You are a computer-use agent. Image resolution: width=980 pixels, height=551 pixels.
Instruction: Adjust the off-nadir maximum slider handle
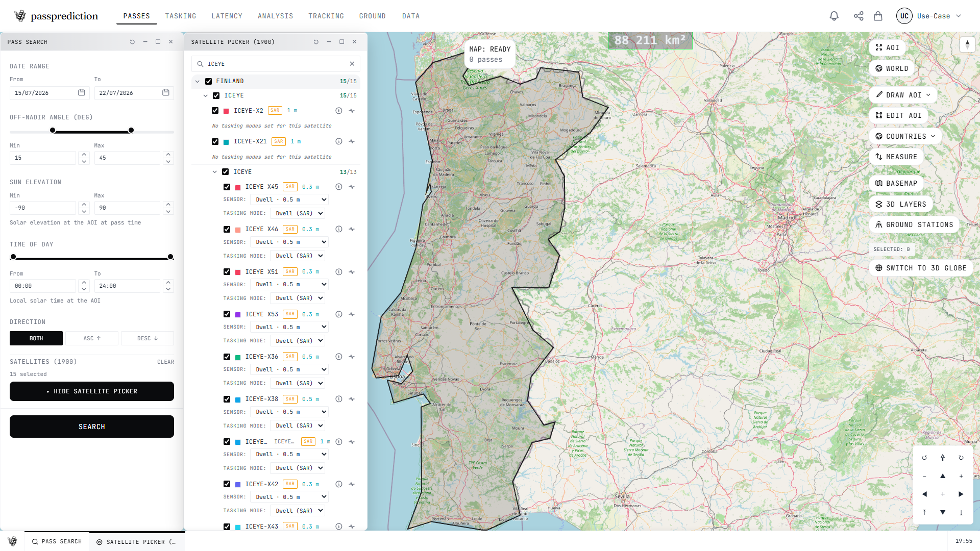point(131,131)
